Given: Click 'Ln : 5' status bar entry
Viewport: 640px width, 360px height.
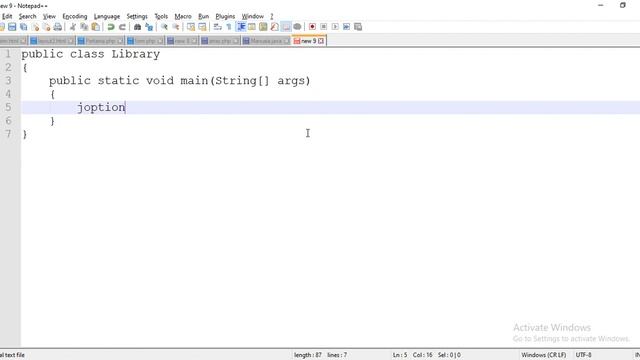Looking at the screenshot, I should [x=400, y=355].
